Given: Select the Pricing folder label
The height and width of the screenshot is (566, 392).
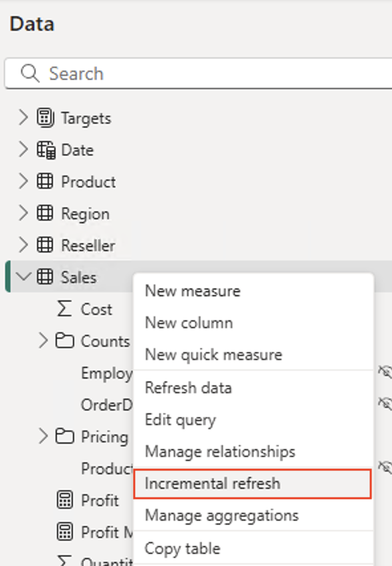Looking at the screenshot, I should point(105,437).
